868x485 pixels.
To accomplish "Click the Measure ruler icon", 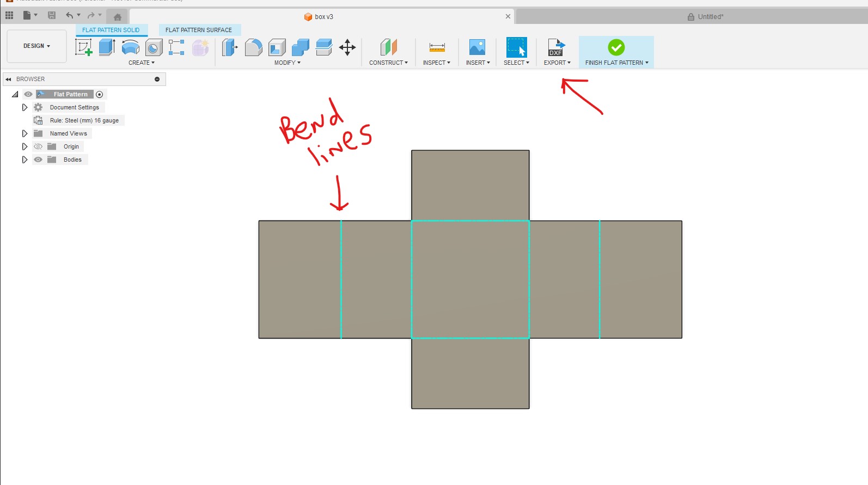I will (437, 47).
